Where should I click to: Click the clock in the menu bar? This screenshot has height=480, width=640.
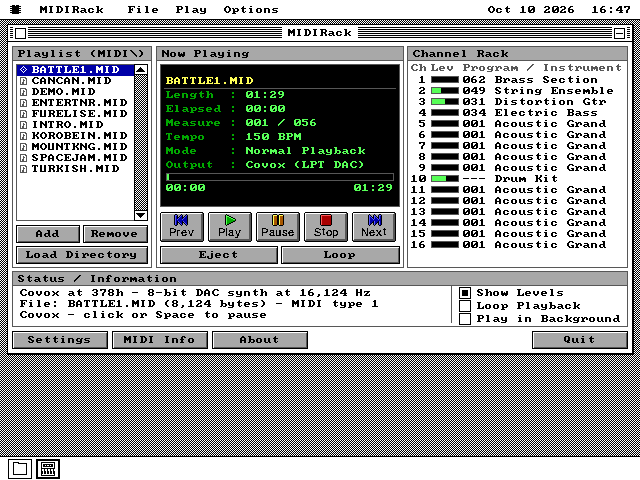point(611,9)
